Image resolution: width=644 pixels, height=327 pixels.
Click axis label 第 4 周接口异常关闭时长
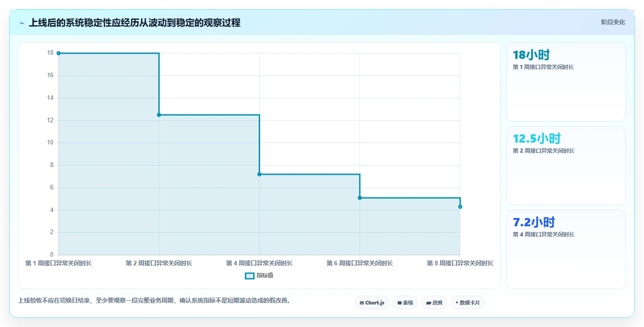(259, 263)
